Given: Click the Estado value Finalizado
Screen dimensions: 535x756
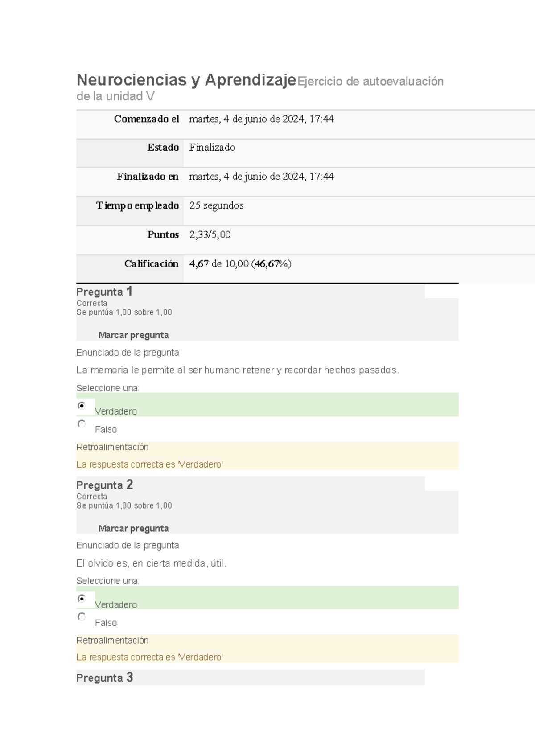Looking at the screenshot, I should click(212, 148).
